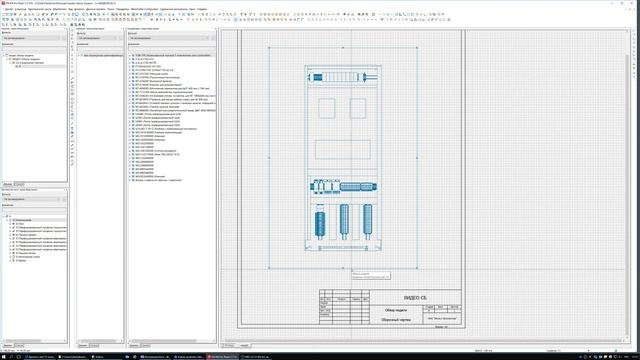Switch middle navigator to Список tab

[94, 346]
